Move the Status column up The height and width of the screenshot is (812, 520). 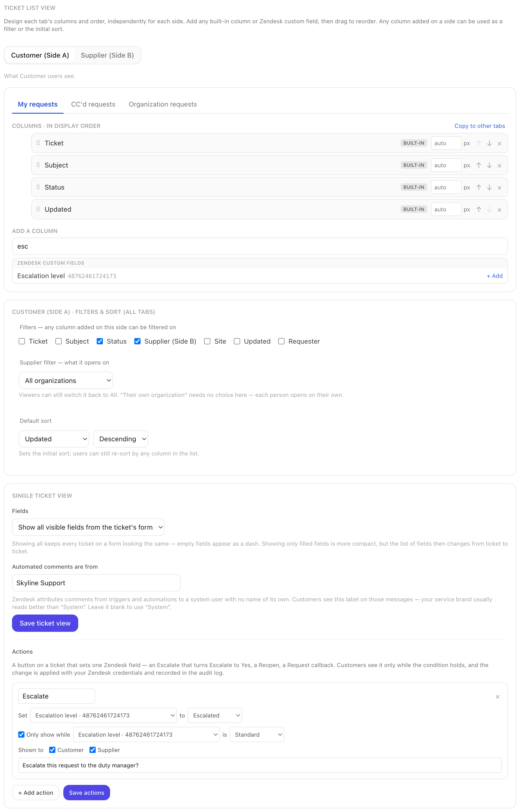click(479, 187)
